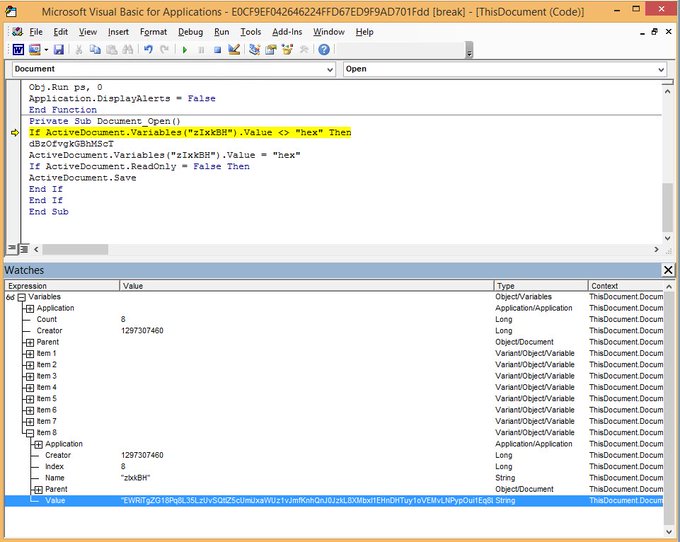The width and height of the screenshot is (680, 542).
Task: Click the Expression column header
Action: pos(62,286)
